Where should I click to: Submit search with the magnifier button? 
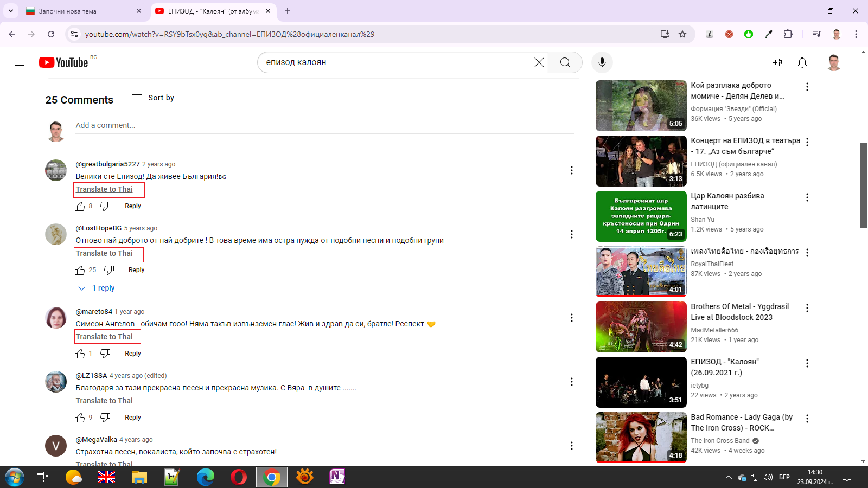[x=565, y=62]
